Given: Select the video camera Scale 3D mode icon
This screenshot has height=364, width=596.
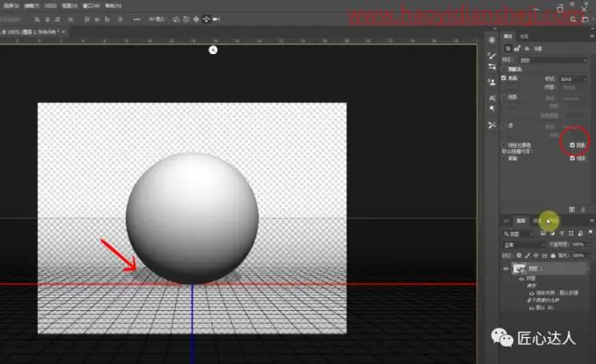Looking at the screenshot, I should click(x=216, y=19).
